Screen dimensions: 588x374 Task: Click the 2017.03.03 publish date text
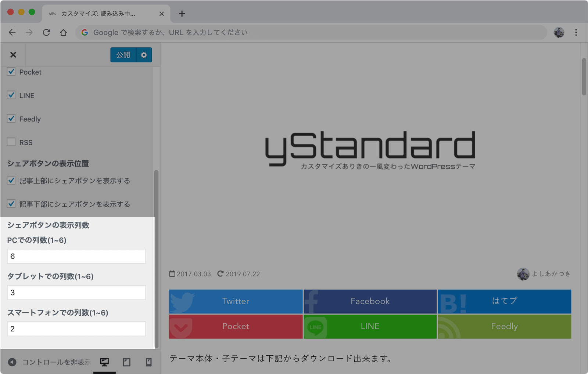194,274
